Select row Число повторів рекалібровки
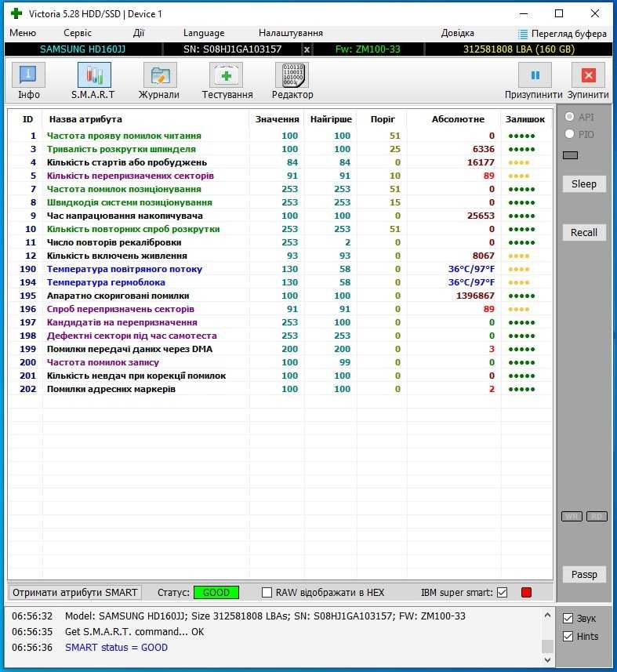Screen dimensions: 617x672 (280, 242)
